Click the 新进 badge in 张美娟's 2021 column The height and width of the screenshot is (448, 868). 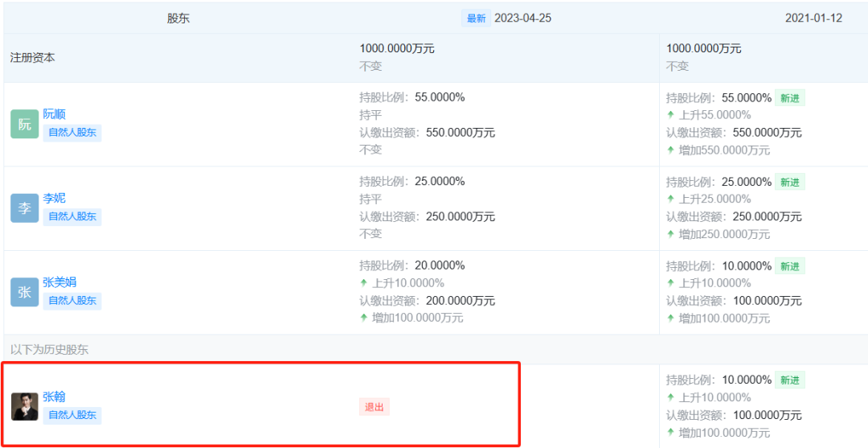coord(789,266)
